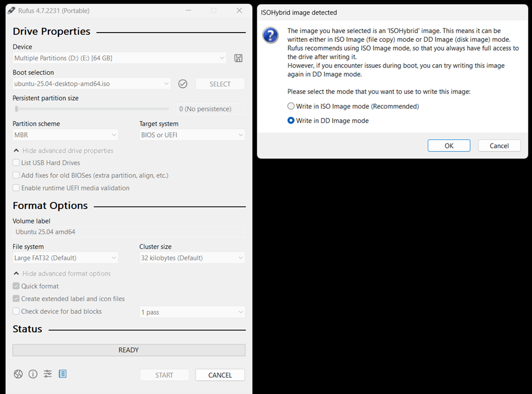Show the log icon

click(62, 374)
